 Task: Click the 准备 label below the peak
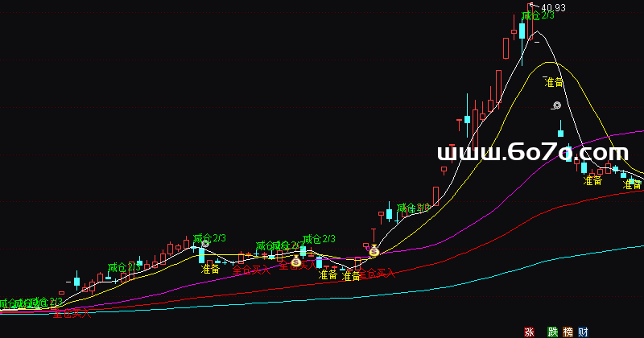point(554,82)
